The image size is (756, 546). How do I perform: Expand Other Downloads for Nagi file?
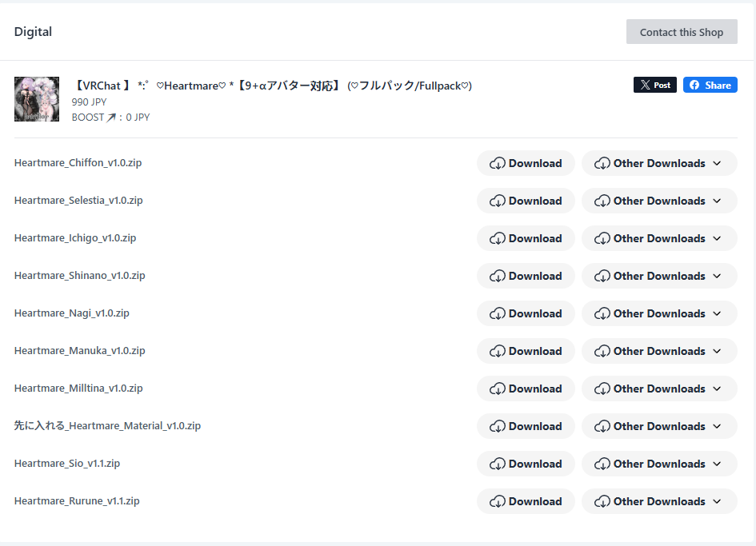659,313
